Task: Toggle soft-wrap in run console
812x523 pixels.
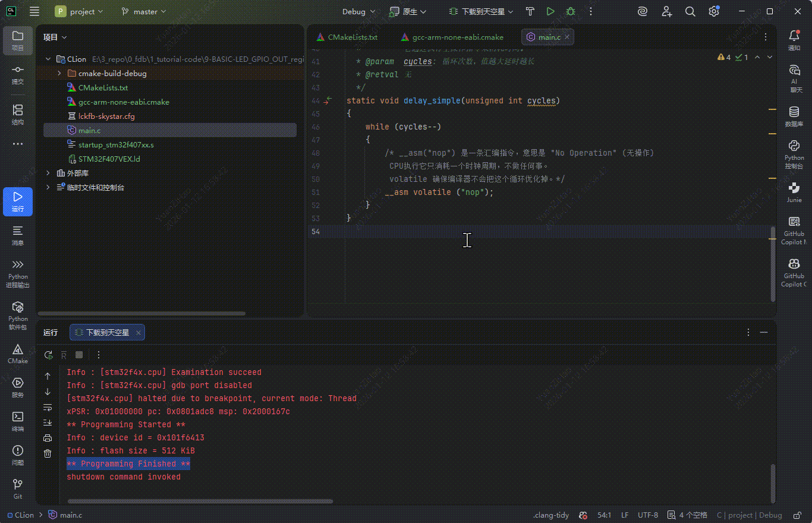Action: pyautogui.click(x=48, y=407)
